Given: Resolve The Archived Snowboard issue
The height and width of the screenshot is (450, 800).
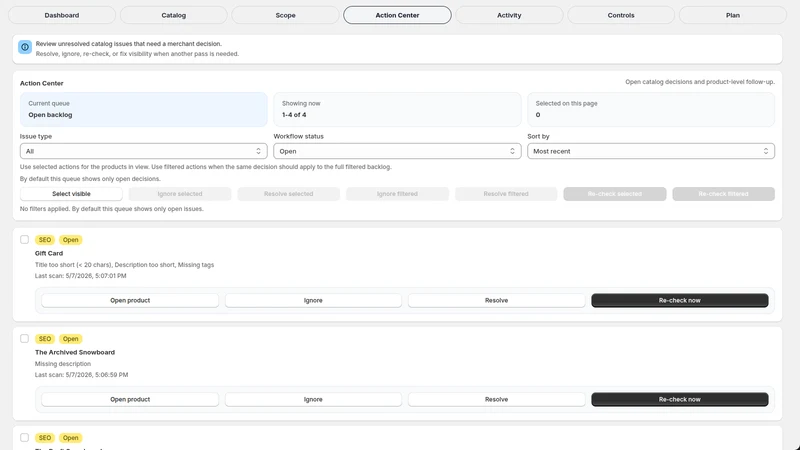Looking at the screenshot, I should [x=496, y=399].
